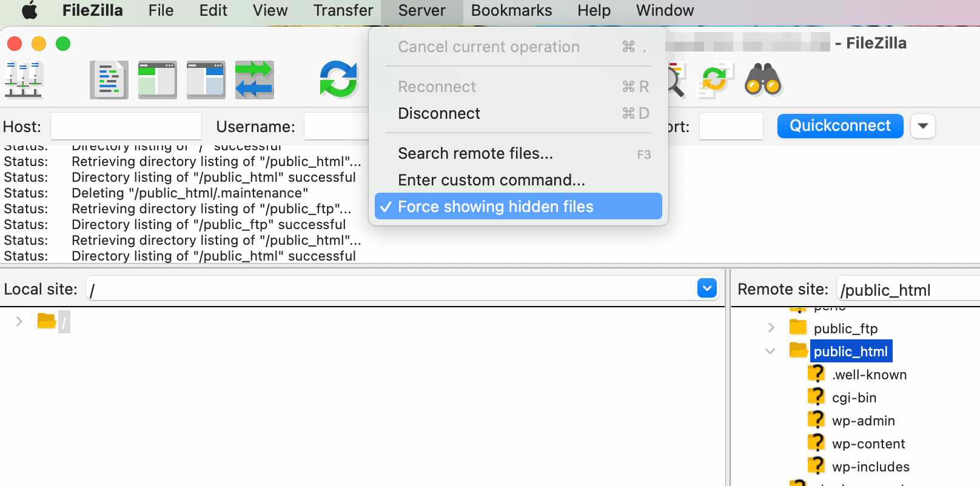Expand the public_ftp folder chevron
The image size is (980, 486).
click(771, 328)
